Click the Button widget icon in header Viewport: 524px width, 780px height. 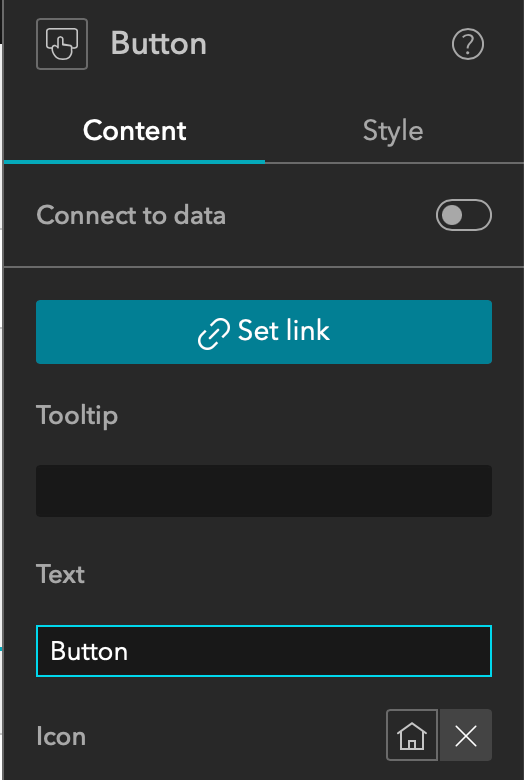point(62,44)
